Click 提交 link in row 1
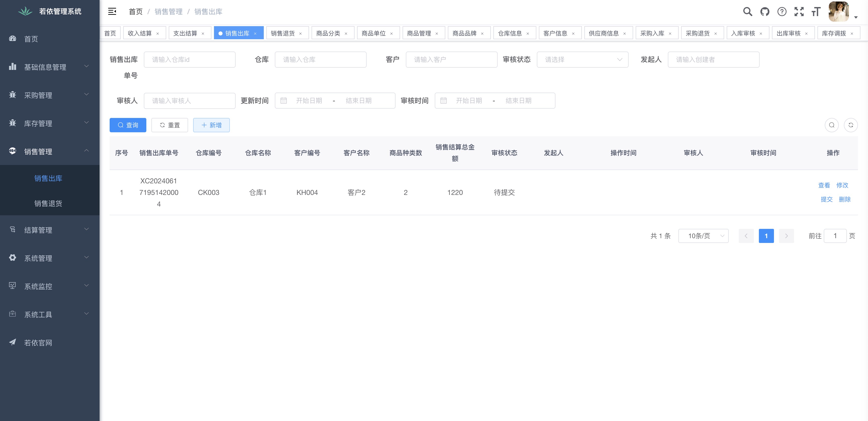This screenshot has height=421, width=868. click(826, 199)
